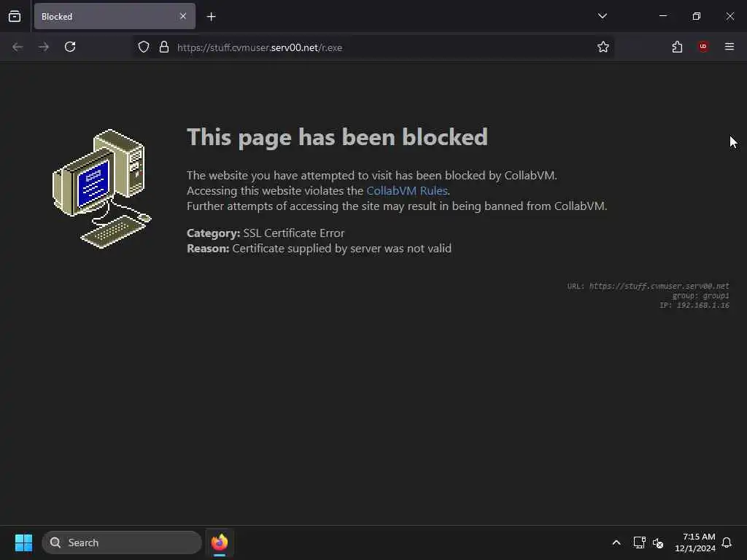Image resolution: width=747 pixels, height=560 pixels.
Task: Close the Blocked tab
Action: pyautogui.click(x=183, y=16)
